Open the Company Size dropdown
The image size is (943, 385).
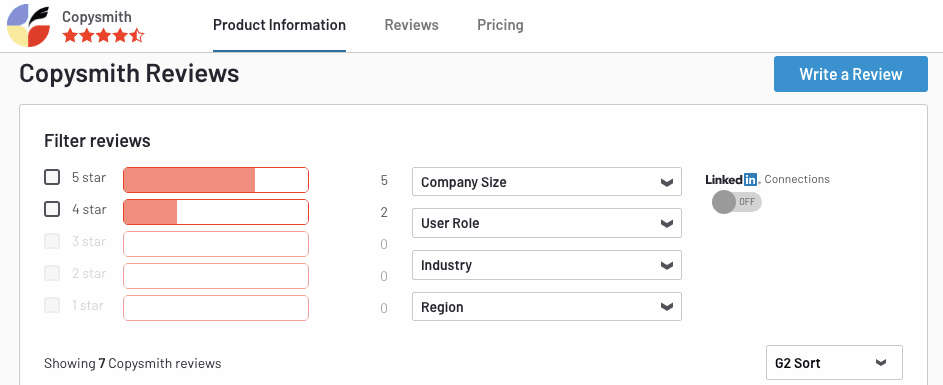pos(547,182)
